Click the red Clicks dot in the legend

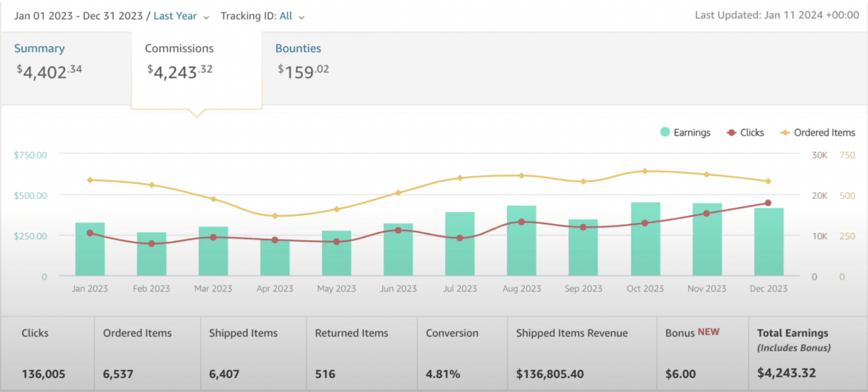pos(731,132)
